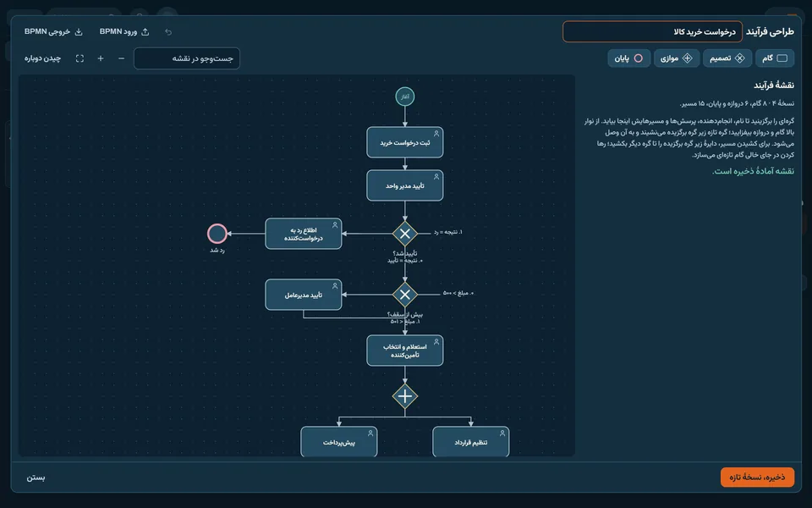Click user icon on تأیید مدیر واحد
This screenshot has height=508, width=812.
click(436, 176)
